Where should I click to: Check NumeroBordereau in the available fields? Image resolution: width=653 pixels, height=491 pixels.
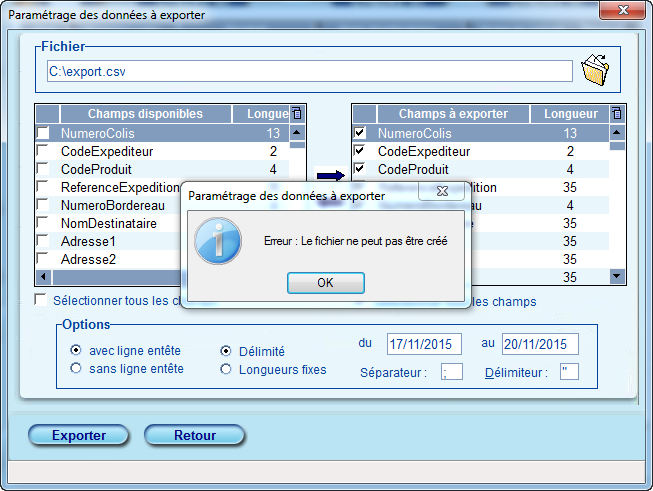pos(43,205)
